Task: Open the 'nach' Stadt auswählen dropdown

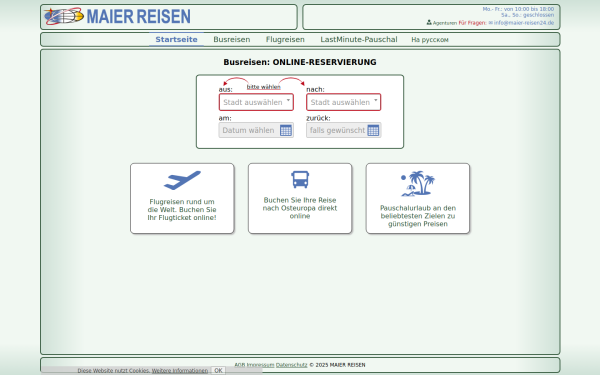Action: pos(344,102)
